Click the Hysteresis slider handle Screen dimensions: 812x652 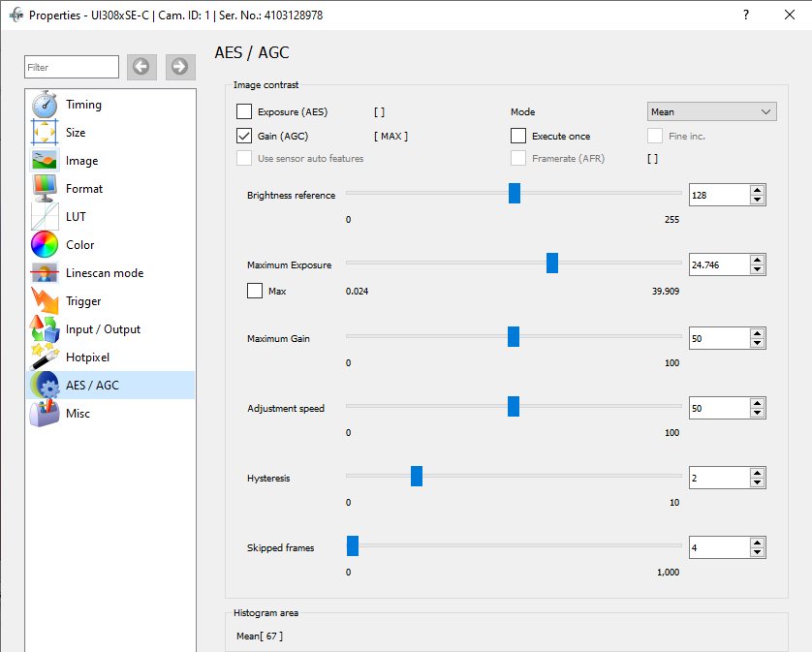(x=417, y=476)
